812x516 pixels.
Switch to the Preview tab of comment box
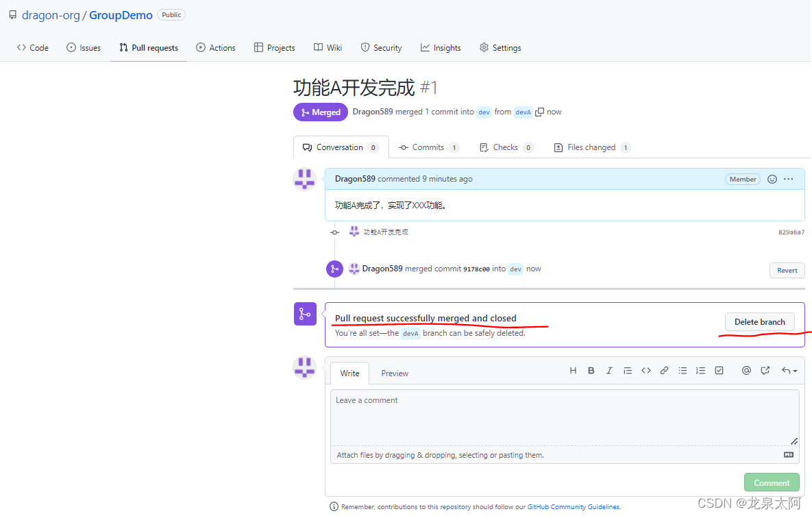395,373
